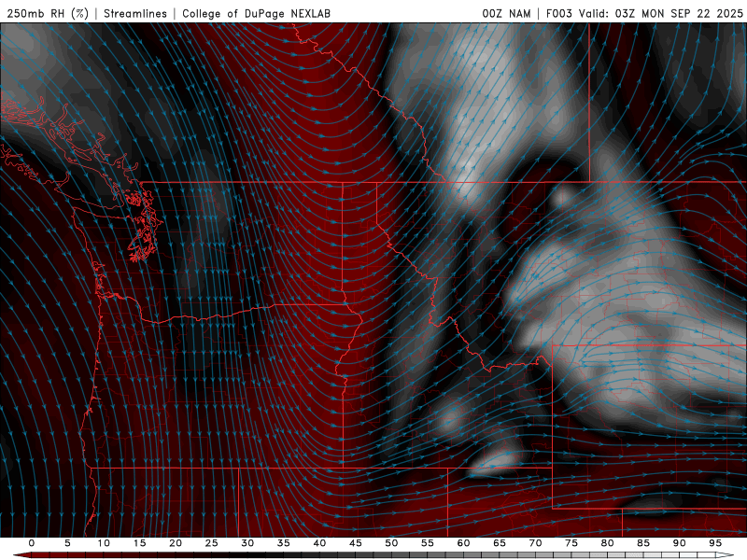This screenshot has width=747, height=560.
Task: Click the "00Z NAM" model run label
Action: [x=506, y=13]
